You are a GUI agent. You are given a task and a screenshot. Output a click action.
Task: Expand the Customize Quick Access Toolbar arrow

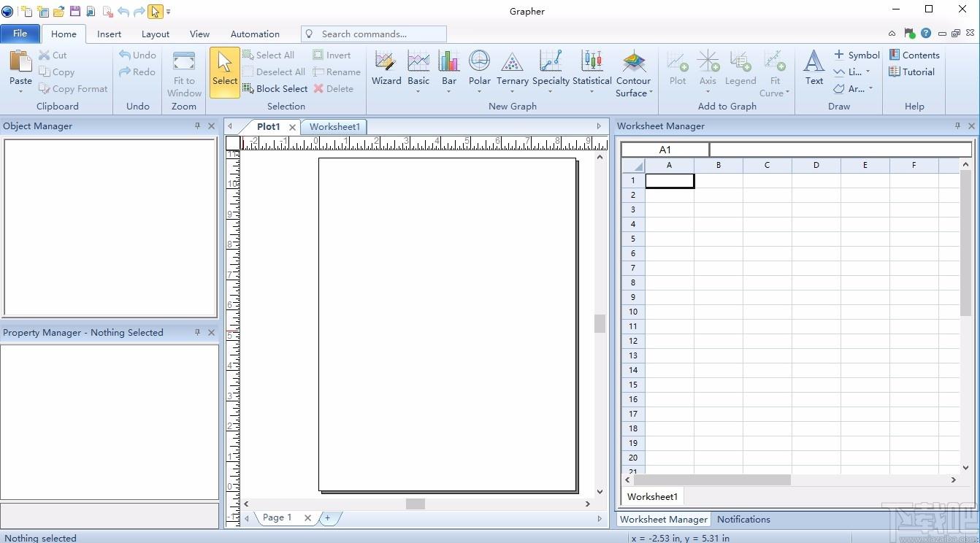tap(169, 12)
